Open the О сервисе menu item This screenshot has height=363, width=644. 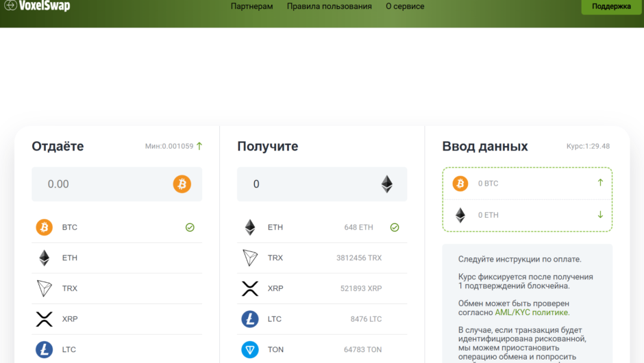click(x=405, y=6)
